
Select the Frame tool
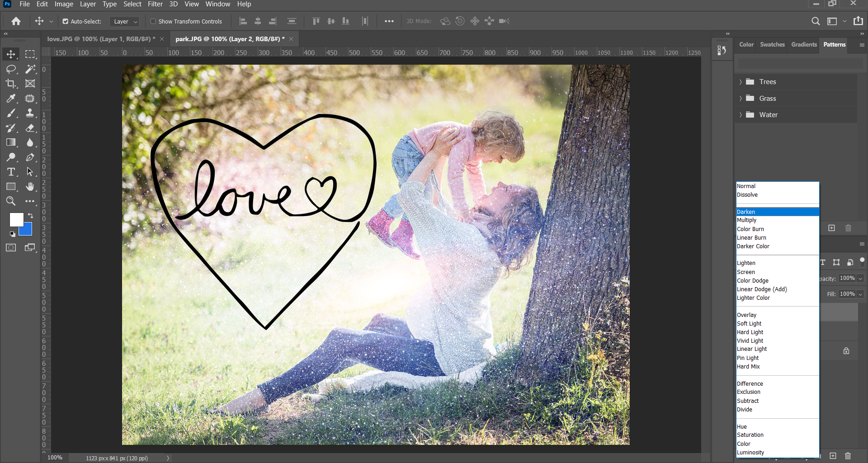[30, 83]
